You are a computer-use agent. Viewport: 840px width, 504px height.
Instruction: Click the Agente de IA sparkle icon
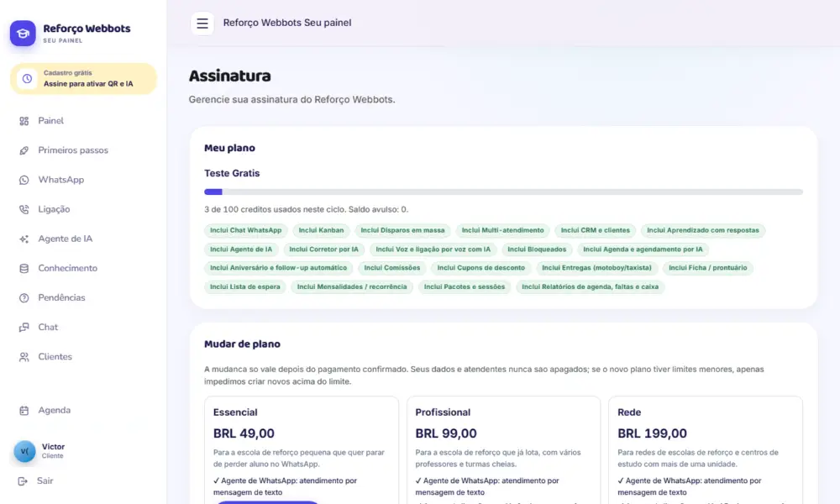pos(24,239)
